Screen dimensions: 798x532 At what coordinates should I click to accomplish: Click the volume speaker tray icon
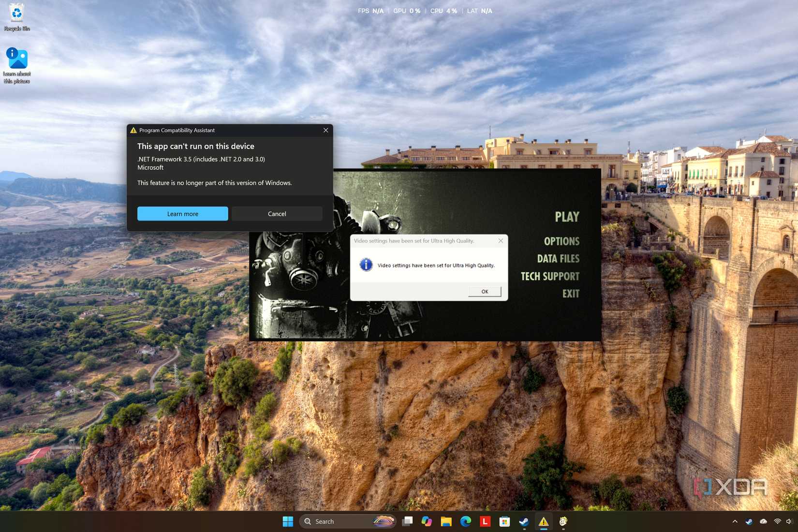pyautogui.click(x=789, y=521)
